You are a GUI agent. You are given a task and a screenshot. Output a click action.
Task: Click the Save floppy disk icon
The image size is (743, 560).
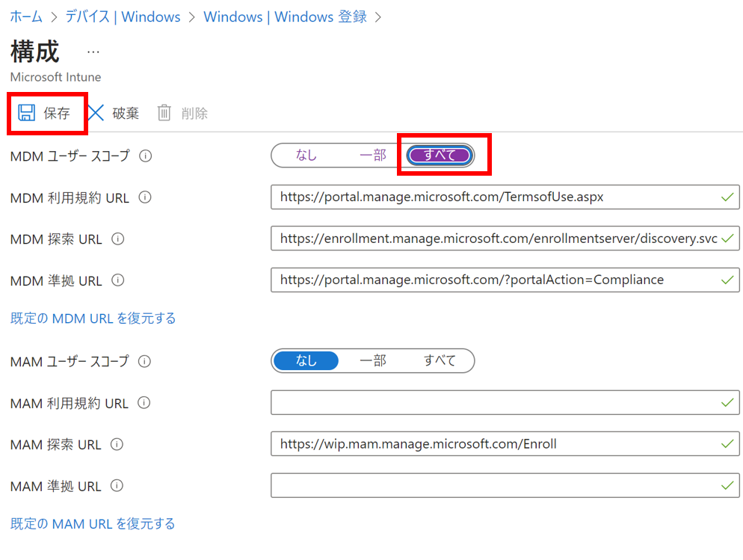point(27,113)
